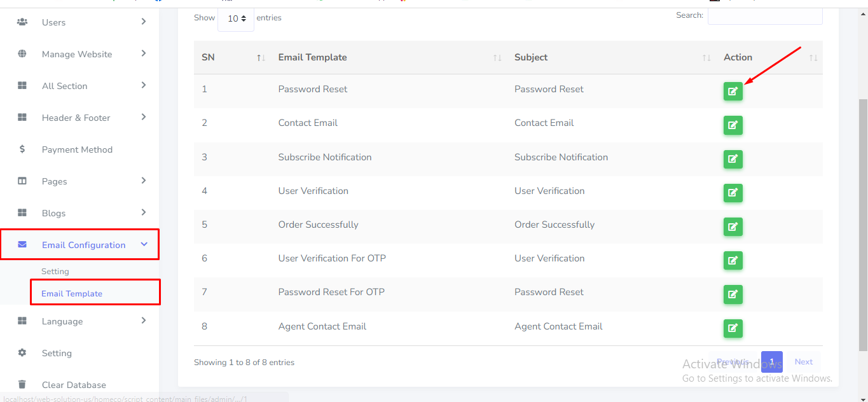Open edit for Subscribe Notification template
The image size is (868, 402).
pyautogui.click(x=733, y=159)
